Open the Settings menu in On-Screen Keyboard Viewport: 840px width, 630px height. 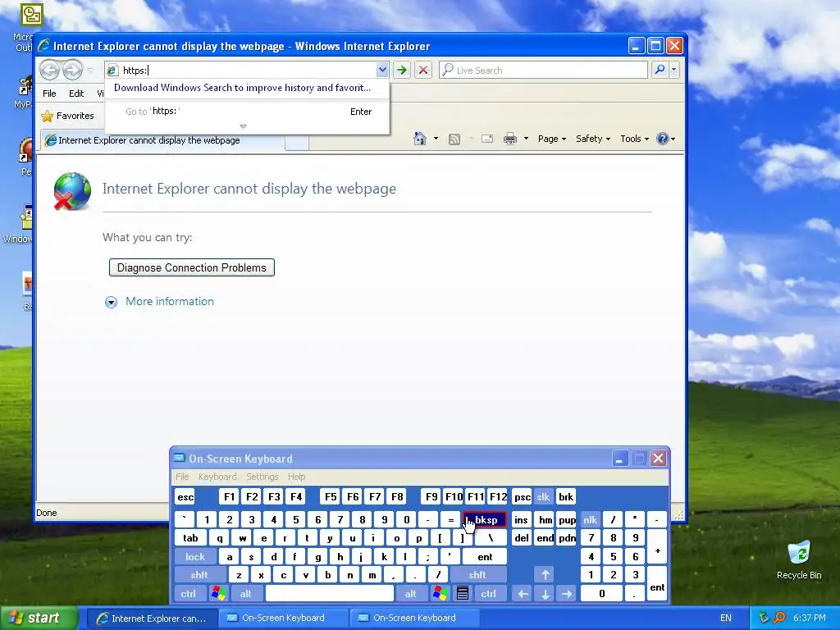tap(262, 477)
